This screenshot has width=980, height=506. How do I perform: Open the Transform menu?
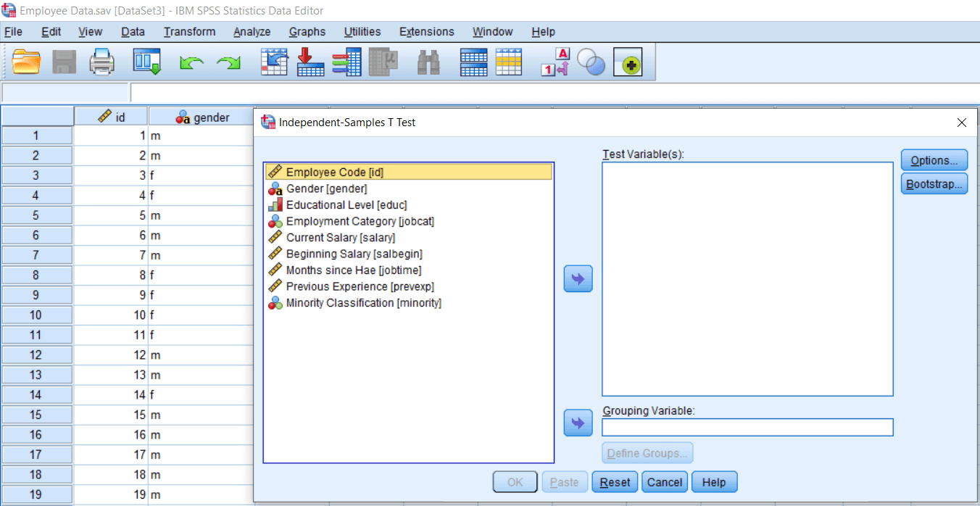(189, 32)
